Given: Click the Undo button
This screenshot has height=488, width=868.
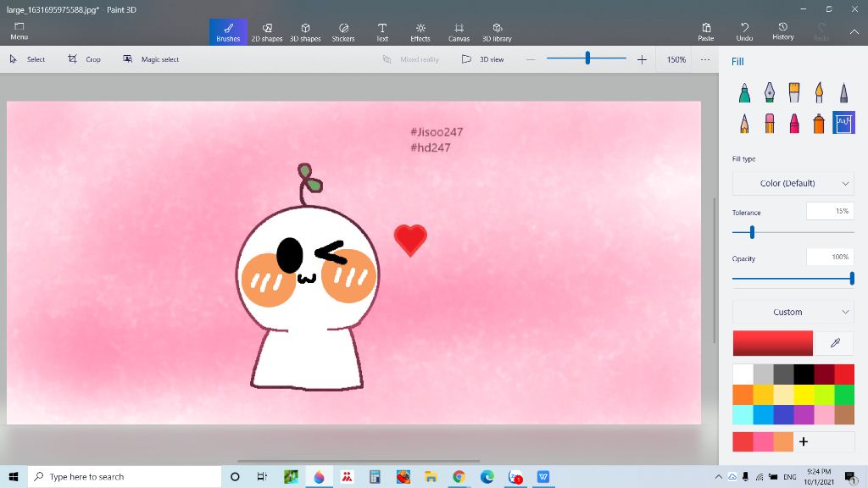Looking at the screenshot, I should click(744, 32).
